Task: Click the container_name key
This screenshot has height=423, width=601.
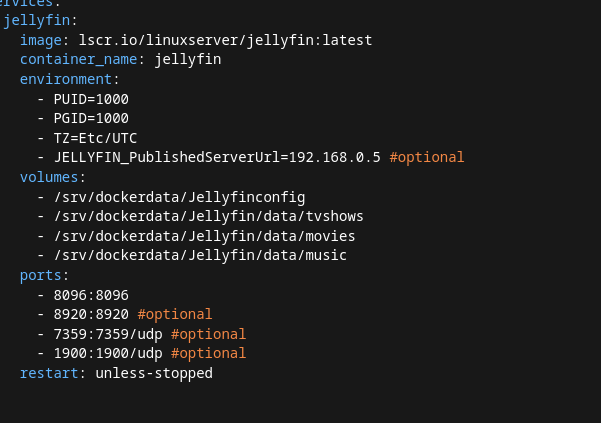Action: (78, 59)
